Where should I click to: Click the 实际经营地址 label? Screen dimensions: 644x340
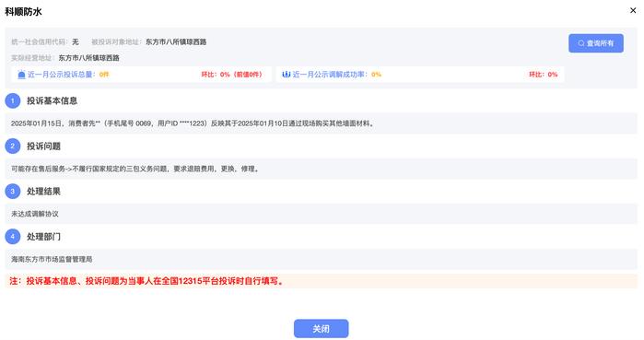tap(33, 58)
